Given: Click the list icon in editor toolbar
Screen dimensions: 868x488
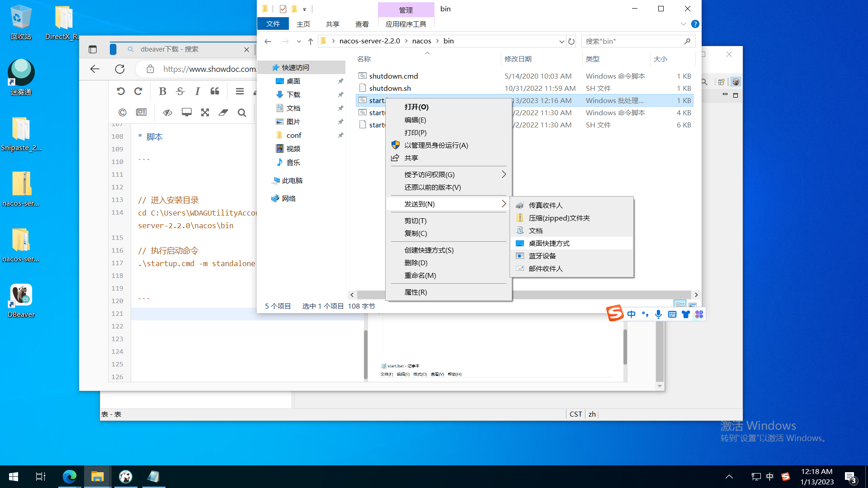Looking at the screenshot, I should pos(240,91).
